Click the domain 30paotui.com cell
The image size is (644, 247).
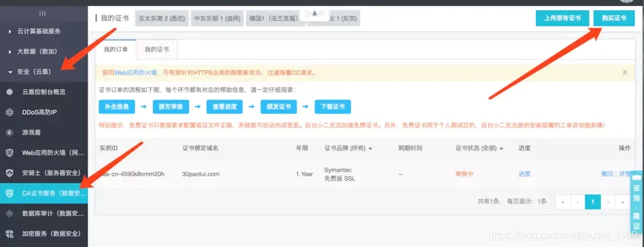pos(200,174)
